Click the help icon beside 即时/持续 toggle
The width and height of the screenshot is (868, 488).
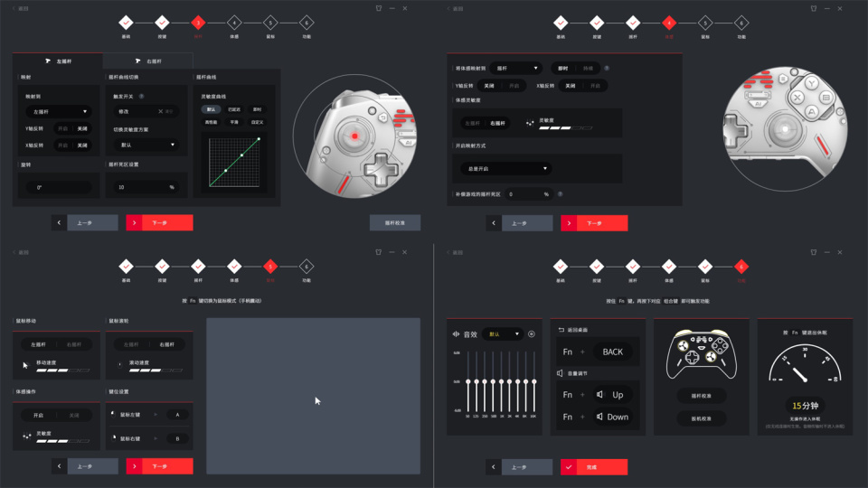607,68
